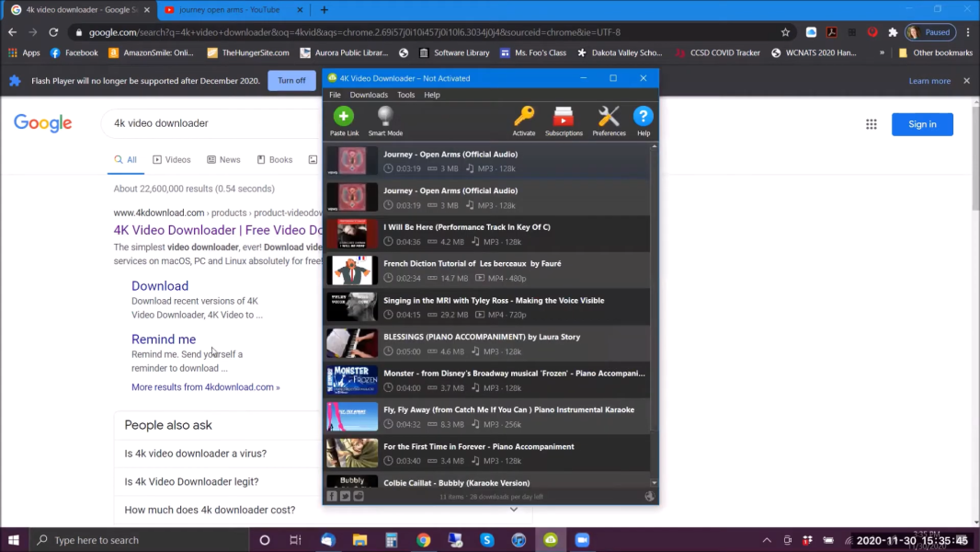Select 'For the First Time in Forever' title

tap(479, 447)
